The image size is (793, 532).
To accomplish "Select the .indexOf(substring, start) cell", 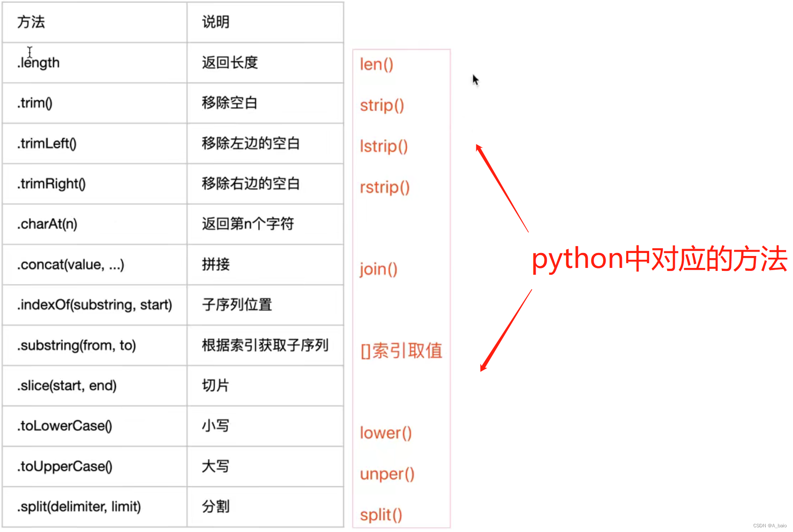I will (x=94, y=305).
